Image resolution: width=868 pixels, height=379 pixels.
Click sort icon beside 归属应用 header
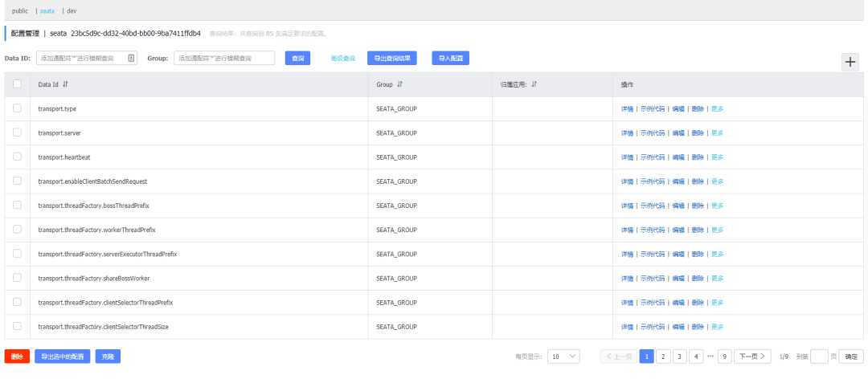(x=534, y=84)
